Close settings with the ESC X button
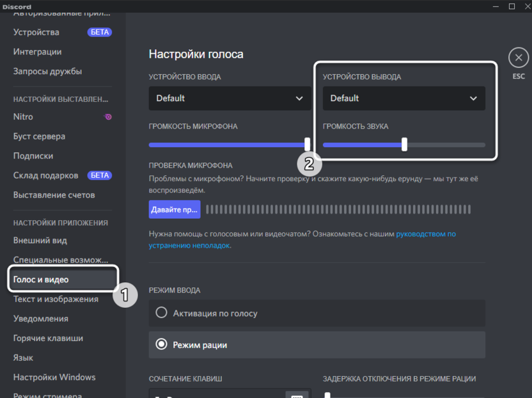Viewport: 532px width, 398px height. pyautogui.click(x=518, y=58)
